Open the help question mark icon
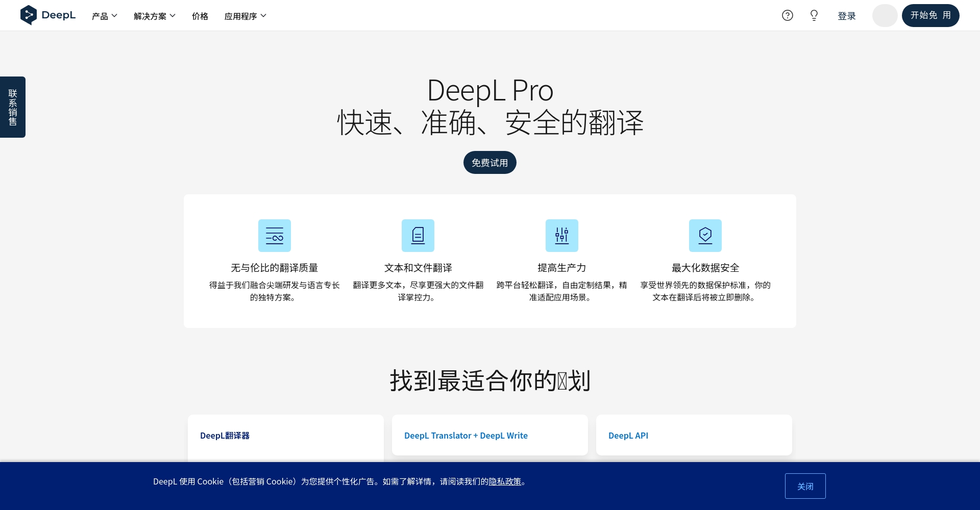 point(788,15)
